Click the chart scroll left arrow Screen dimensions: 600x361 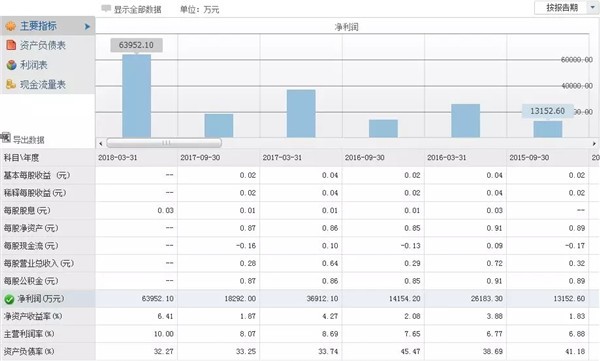pyautogui.click(x=101, y=144)
